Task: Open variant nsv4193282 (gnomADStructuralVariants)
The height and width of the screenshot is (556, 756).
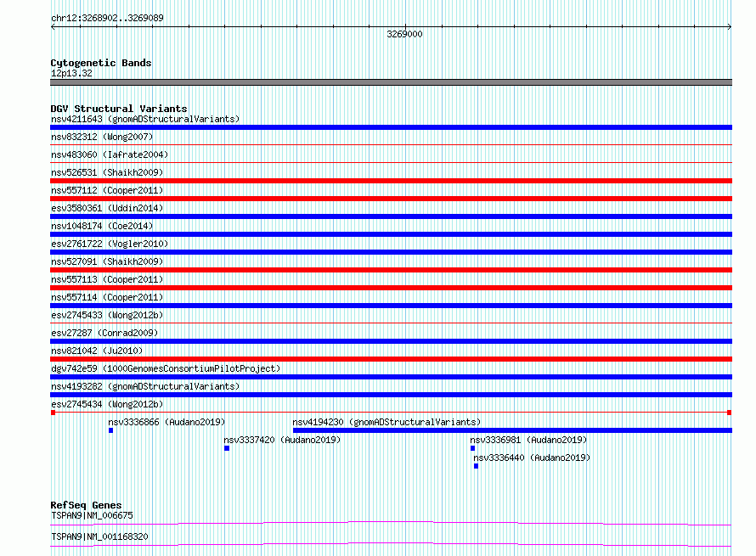Action: click(x=145, y=386)
